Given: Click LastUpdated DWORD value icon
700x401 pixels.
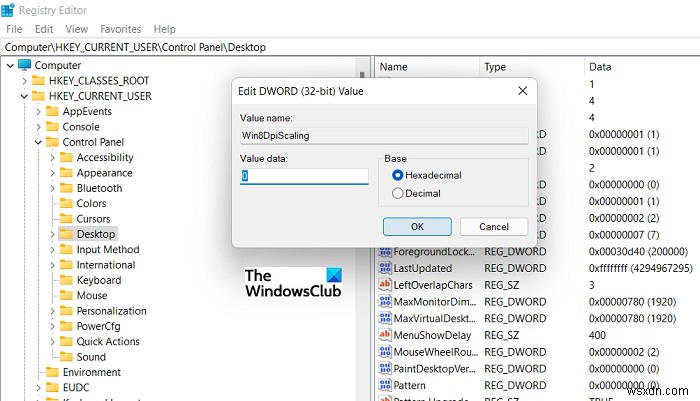Looking at the screenshot, I should [x=385, y=268].
